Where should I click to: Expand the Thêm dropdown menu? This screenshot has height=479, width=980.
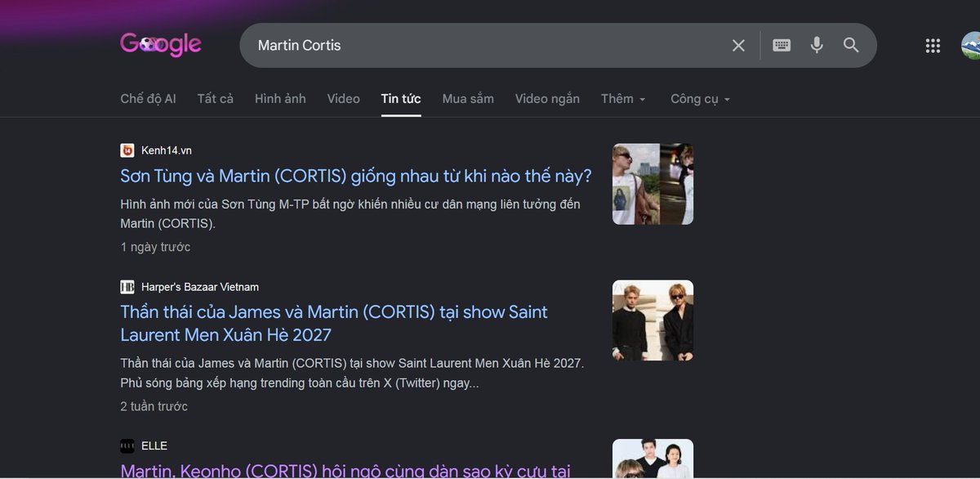[624, 99]
